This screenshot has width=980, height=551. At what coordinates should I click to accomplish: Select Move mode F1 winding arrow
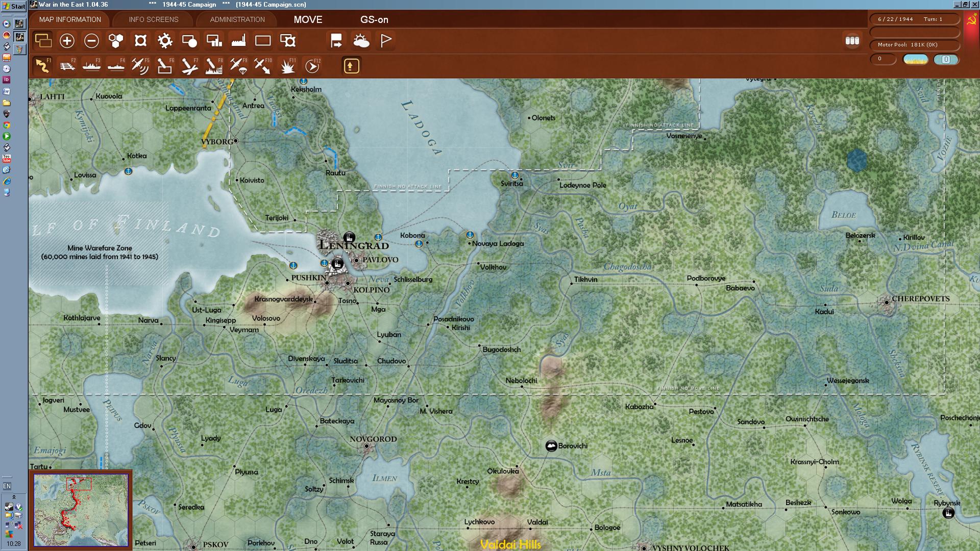tap(43, 66)
